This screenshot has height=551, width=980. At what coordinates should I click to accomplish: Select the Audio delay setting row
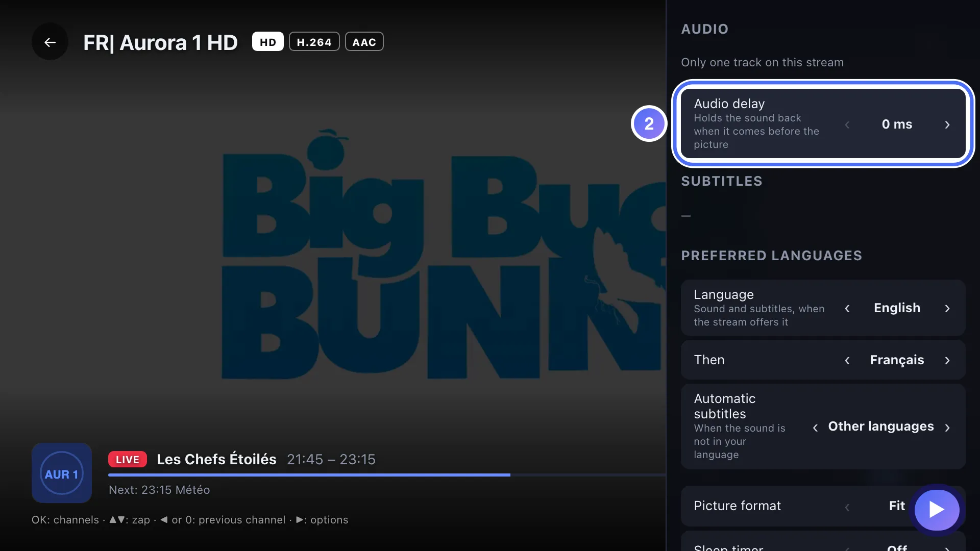823,124
